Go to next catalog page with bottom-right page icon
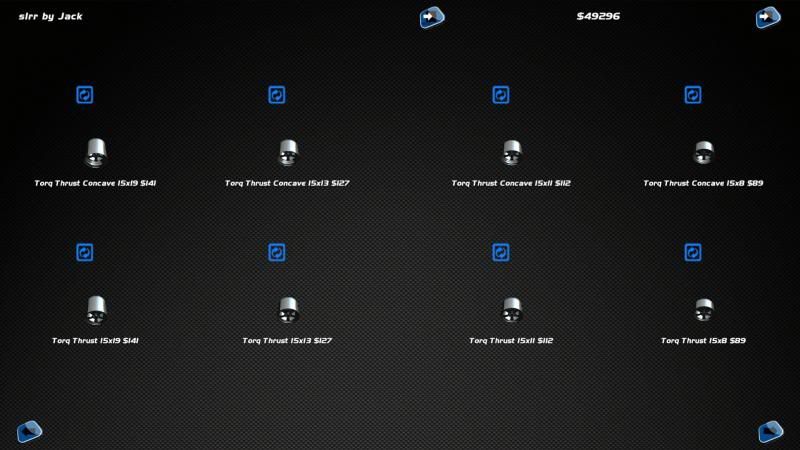 pyautogui.click(x=770, y=432)
